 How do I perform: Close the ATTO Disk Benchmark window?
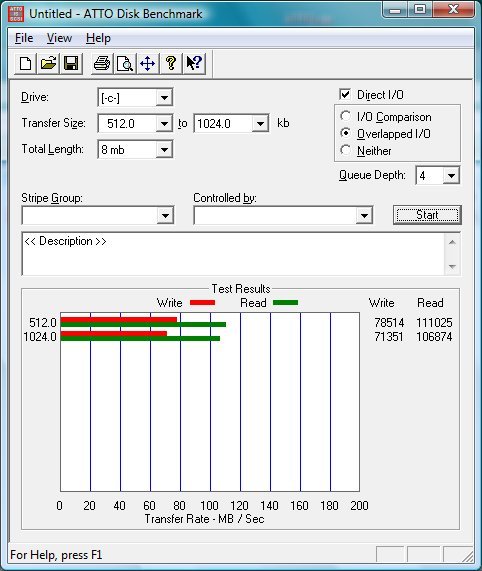pyautogui.click(x=454, y=9)
